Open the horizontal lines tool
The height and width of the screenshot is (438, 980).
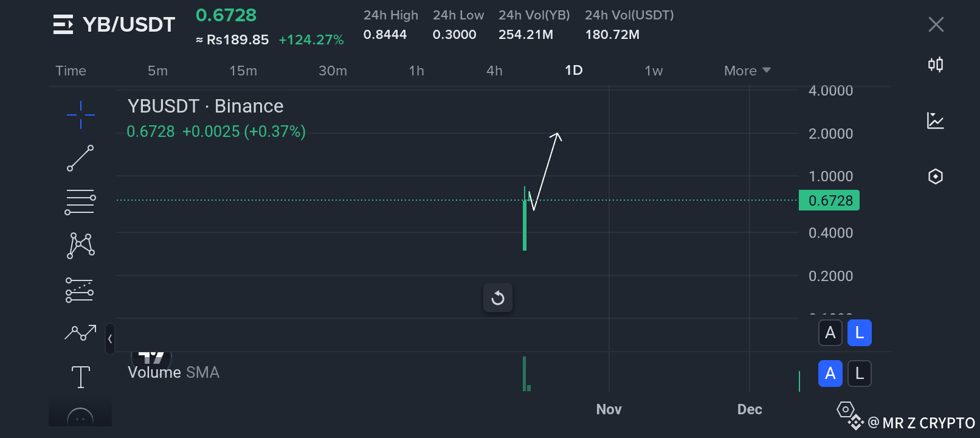click(80, 202)
